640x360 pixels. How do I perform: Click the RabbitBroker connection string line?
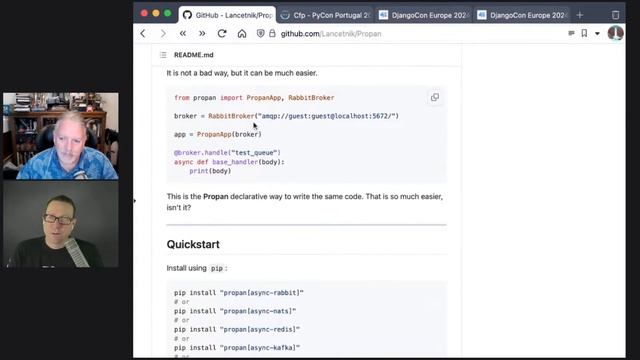[x=286, y=116]
